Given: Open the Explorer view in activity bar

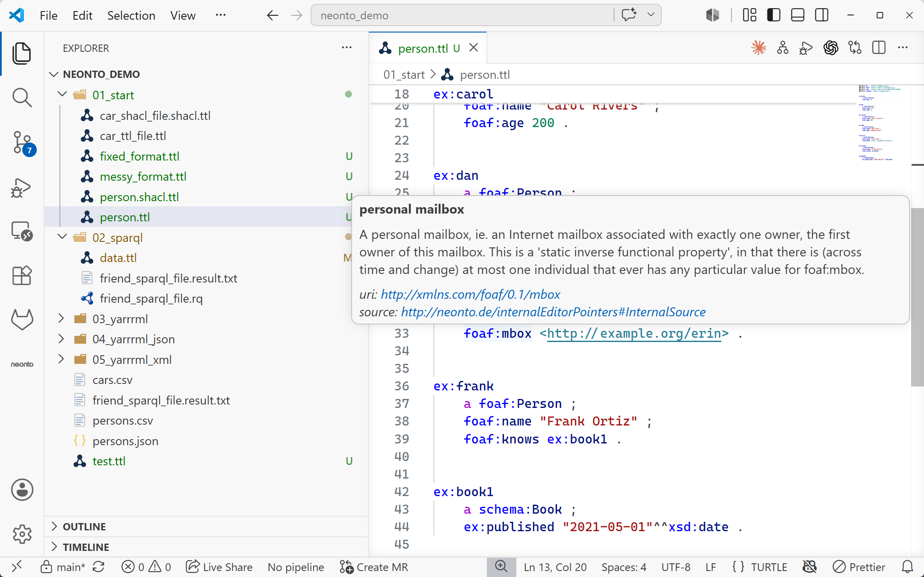Looking at the screenshot, I should [x=22, y=53].
